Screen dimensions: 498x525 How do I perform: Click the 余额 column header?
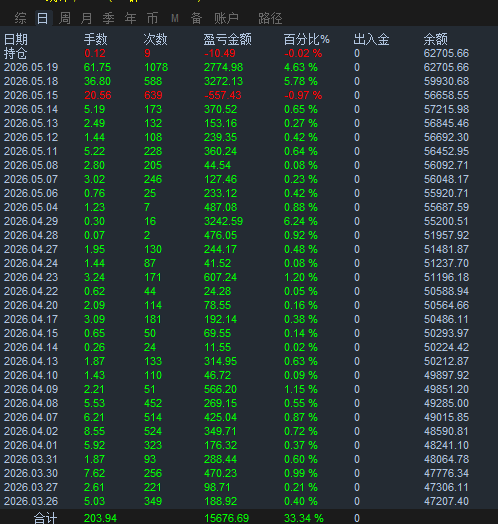pyautogui.click(x=436, y=40)
